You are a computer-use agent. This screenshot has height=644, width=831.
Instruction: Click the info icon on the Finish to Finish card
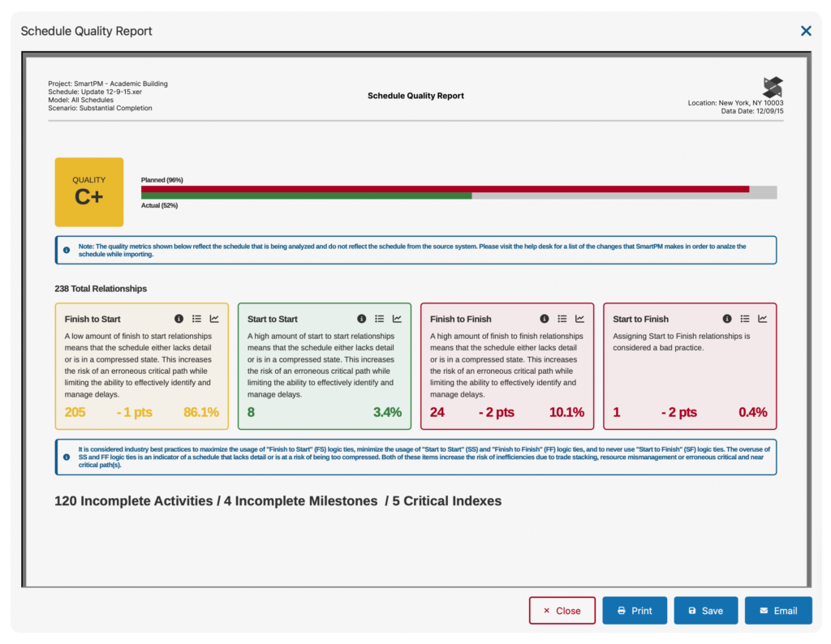tap(545, 319)
